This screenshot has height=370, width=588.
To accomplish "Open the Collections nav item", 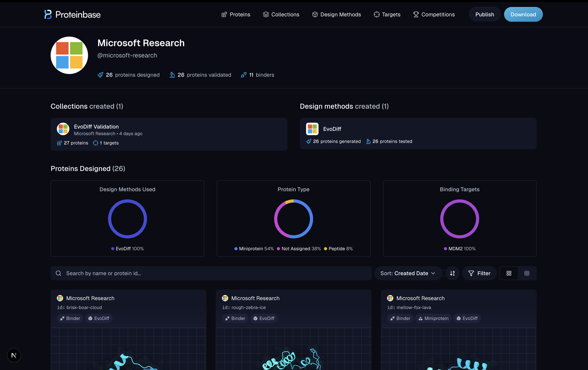I will [281, 14].
